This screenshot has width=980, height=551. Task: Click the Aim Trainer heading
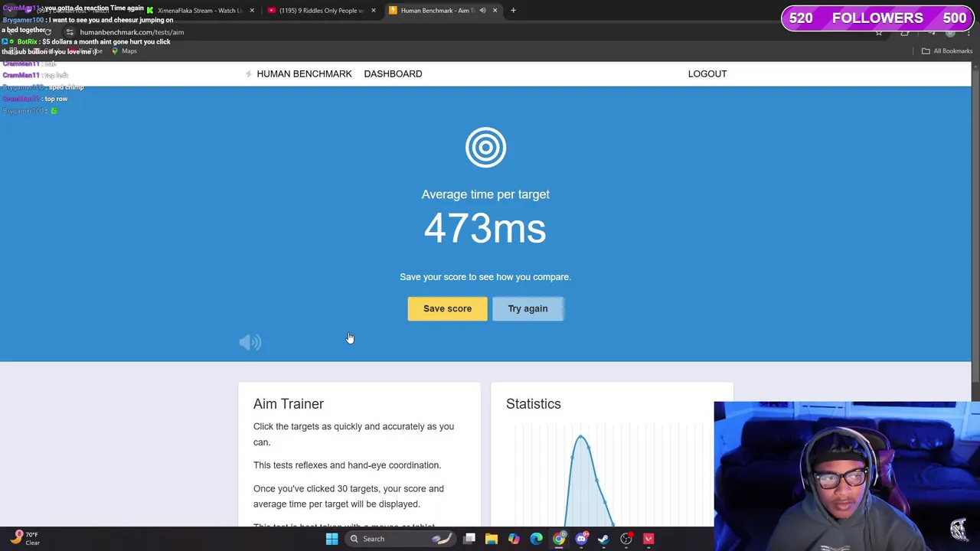[x=289, y=404]
